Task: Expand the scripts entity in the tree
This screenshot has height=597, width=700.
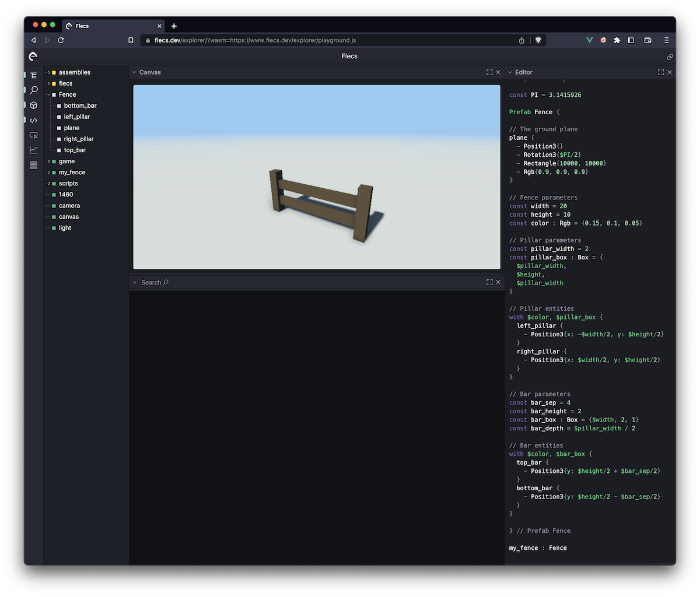Action: [49, 183]
